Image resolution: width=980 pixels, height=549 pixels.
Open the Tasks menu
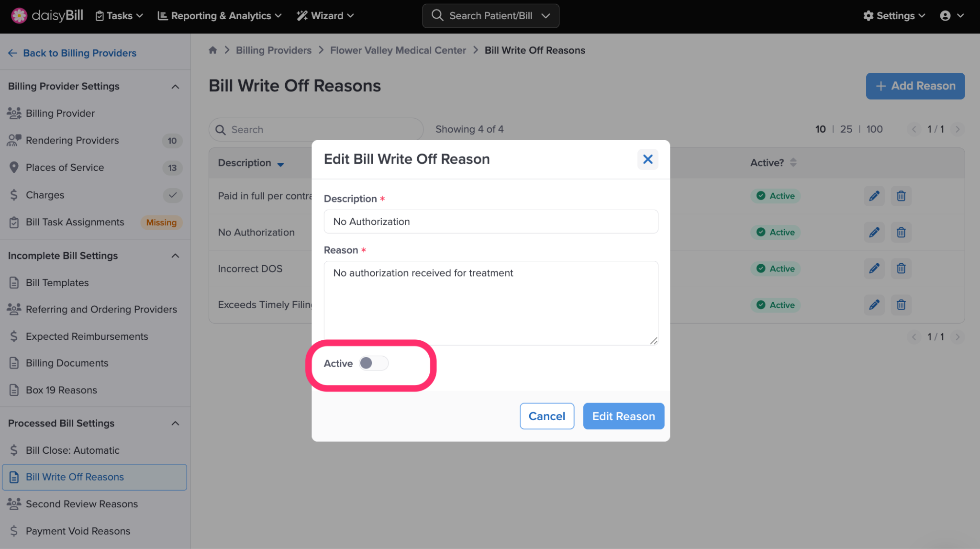(x=119, y=16)
